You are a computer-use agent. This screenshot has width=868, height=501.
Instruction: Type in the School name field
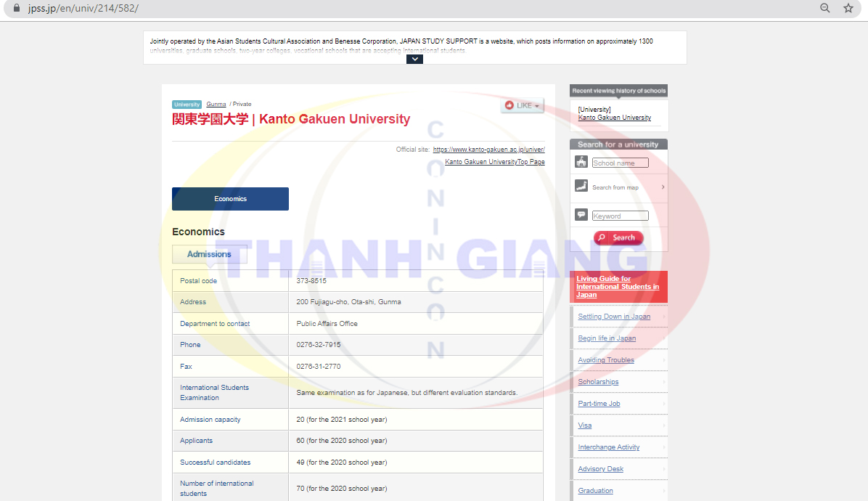point(620,163)
